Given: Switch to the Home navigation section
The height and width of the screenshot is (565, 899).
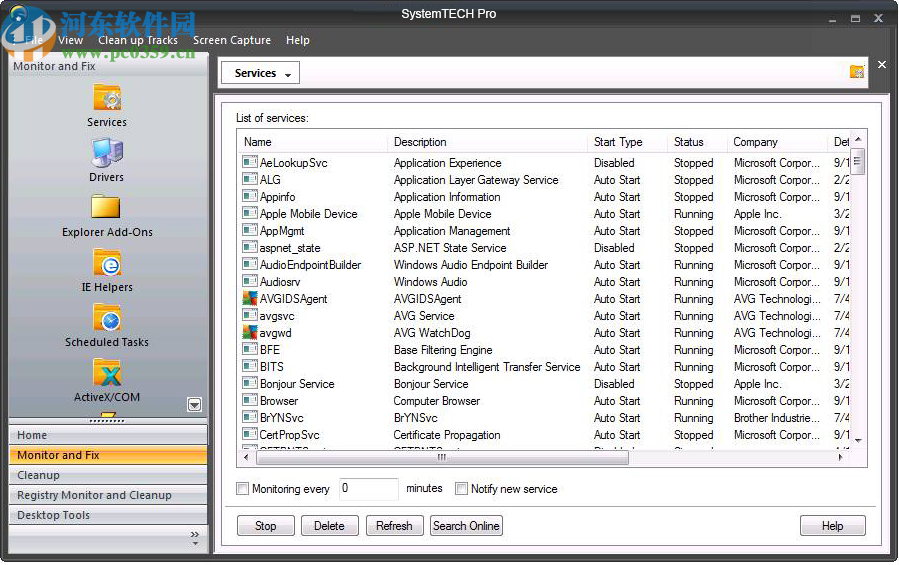Looking at the screenshot, I should coord(108,435).
